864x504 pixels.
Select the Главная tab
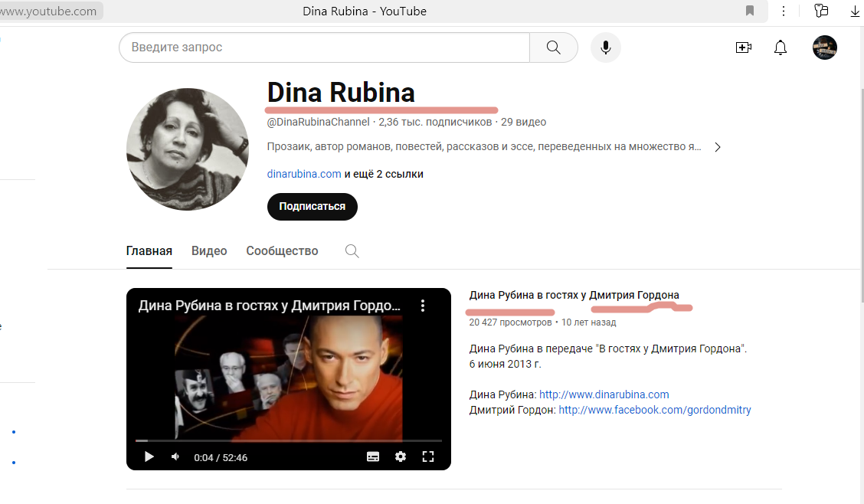coord(149,251)
